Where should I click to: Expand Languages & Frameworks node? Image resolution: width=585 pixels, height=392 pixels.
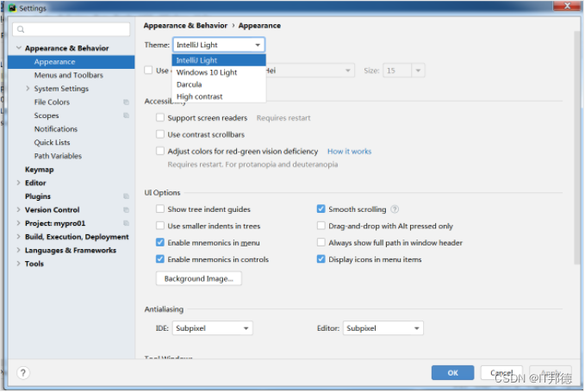[19, 250]
